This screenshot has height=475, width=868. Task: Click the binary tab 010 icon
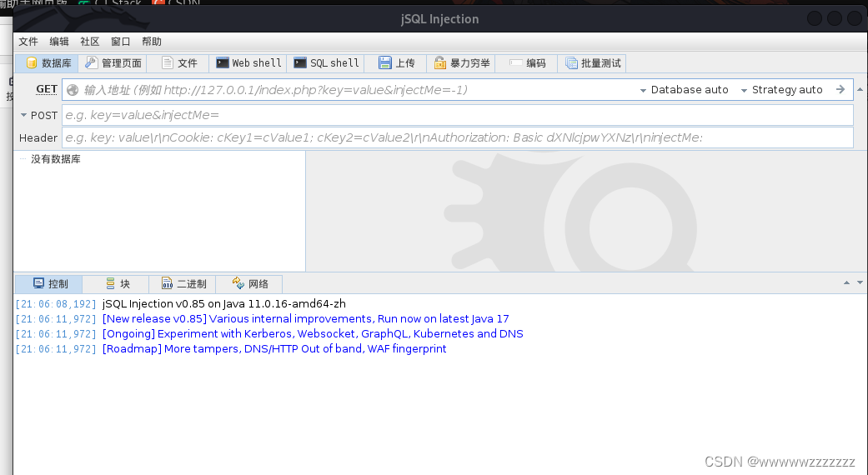[x=167, y=283]
